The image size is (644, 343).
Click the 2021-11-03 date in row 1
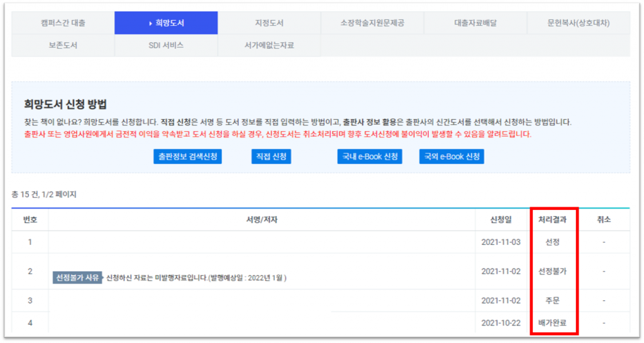501,242
